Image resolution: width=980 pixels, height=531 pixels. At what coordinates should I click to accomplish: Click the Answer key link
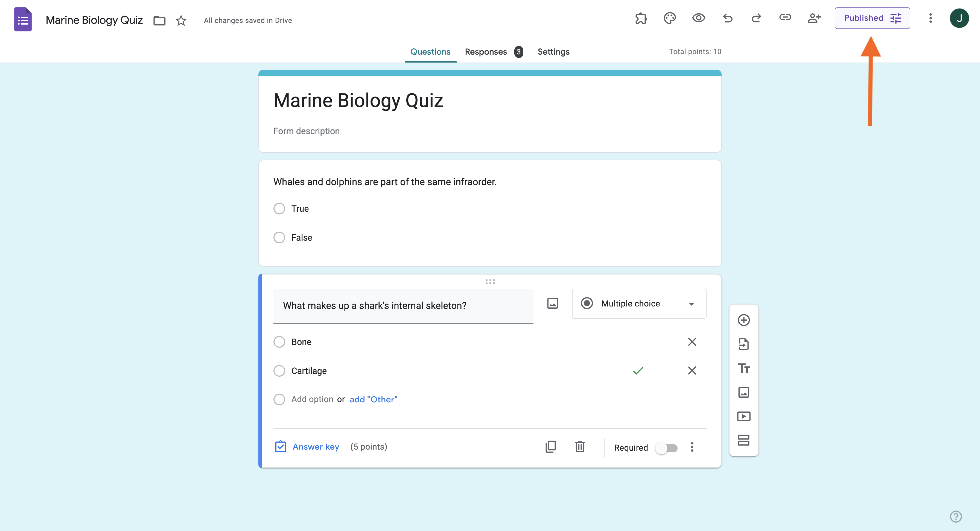(x=315, y=447)
